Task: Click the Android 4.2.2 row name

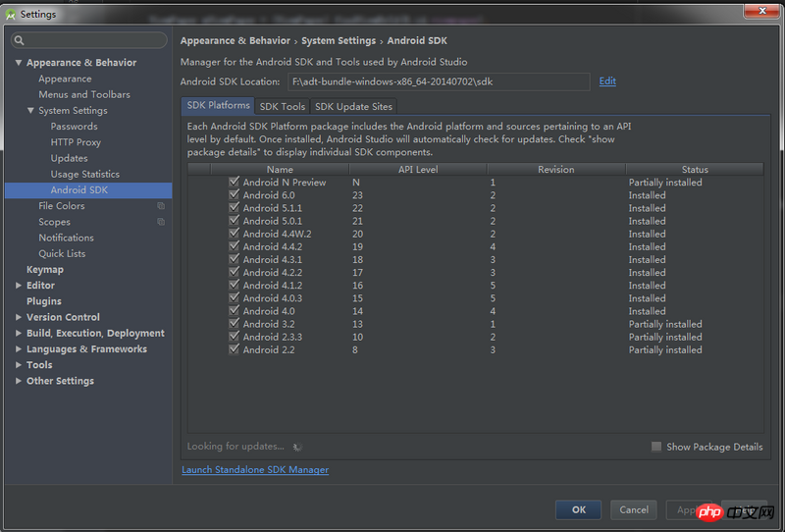Action: [x=273, y=273]
